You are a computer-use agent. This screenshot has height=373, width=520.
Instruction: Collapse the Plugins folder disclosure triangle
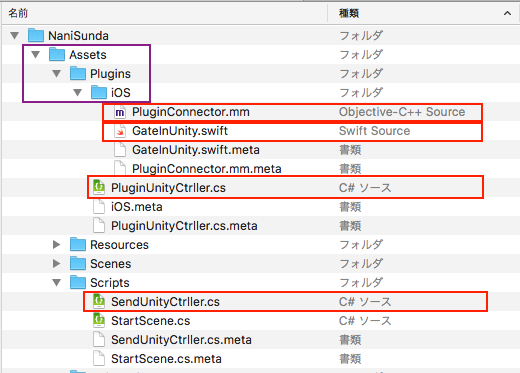pyautogui.click(x=56, y=73)
